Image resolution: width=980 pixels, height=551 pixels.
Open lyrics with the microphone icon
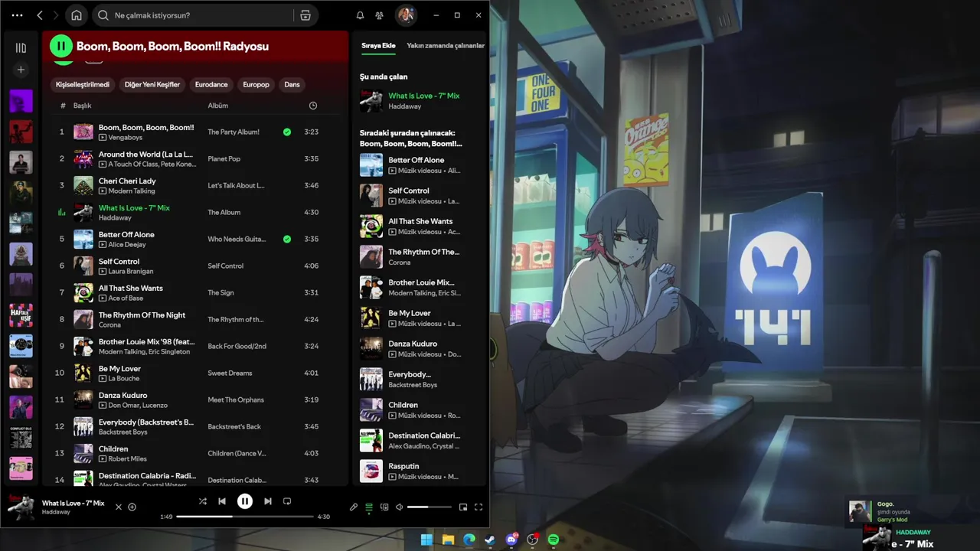(x=354, y=507)
